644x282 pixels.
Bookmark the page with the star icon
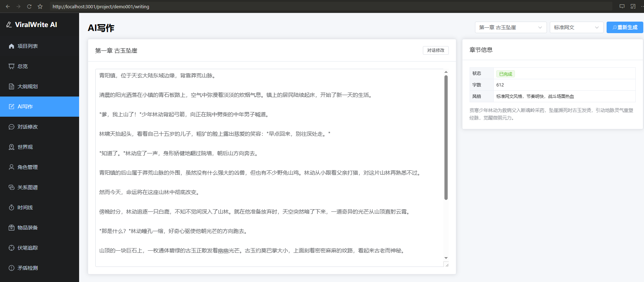click(40, 6)
